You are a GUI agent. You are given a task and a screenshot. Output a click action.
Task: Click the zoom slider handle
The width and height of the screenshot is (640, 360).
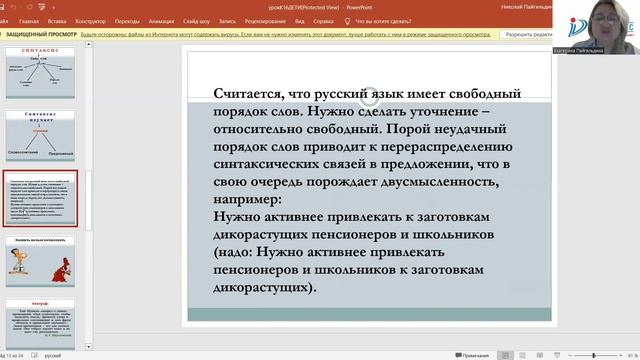click(594, 356)
